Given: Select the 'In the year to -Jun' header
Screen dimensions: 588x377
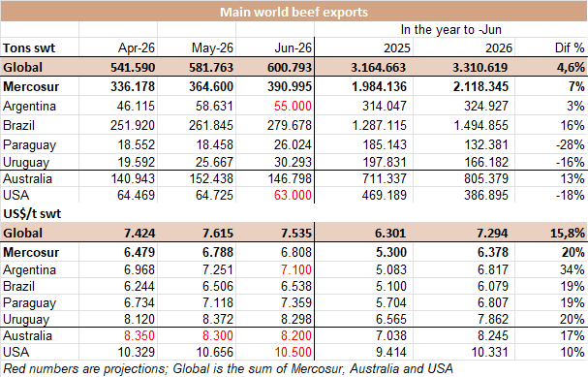Looking at the screenshot, I should click(450, 29).
